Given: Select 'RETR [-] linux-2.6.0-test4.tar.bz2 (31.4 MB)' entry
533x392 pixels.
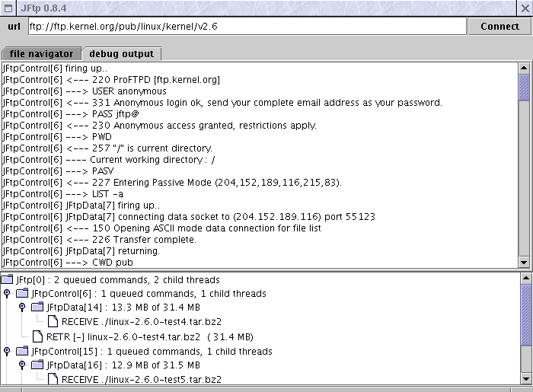Looking at the screenshot, I should tap(150, 337).
